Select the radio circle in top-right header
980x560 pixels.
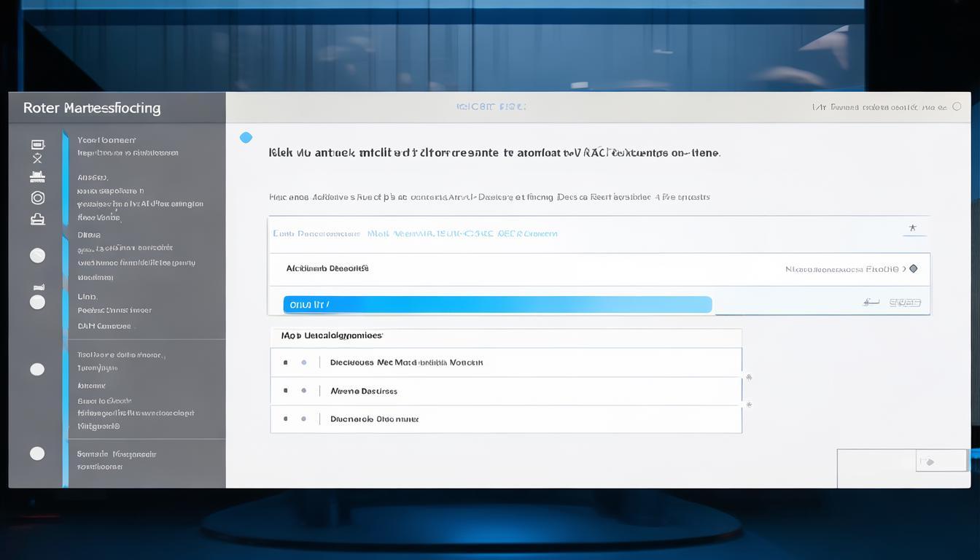click(x=957, y=106)
